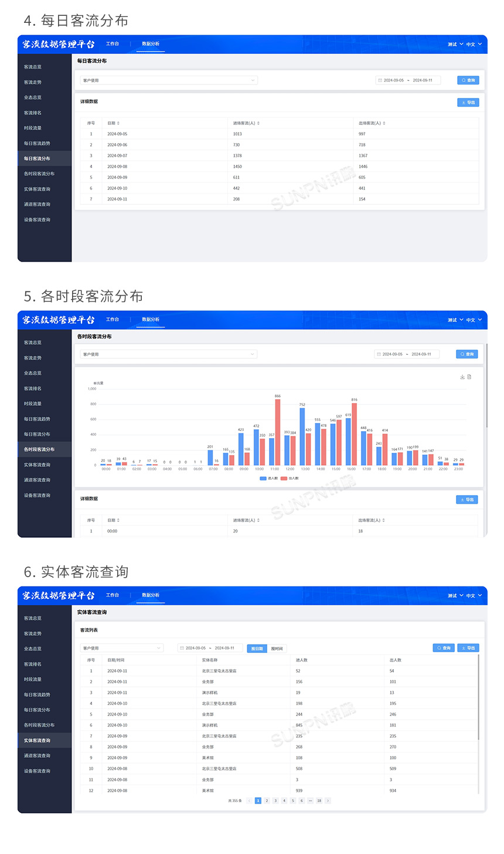Open 客户使用 dropdown in the daily distribution panel
504x854 pixels.
[169, 80]
